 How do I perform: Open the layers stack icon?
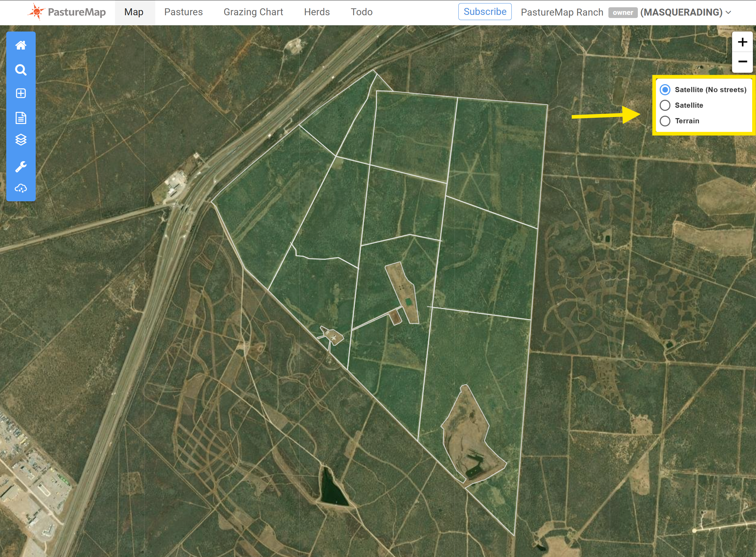point(21,140)
